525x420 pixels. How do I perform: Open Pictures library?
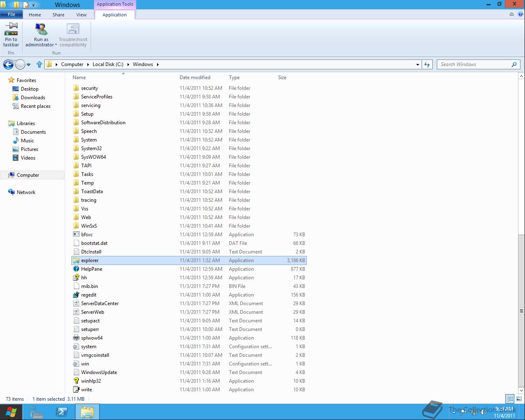tap(30, 149)
